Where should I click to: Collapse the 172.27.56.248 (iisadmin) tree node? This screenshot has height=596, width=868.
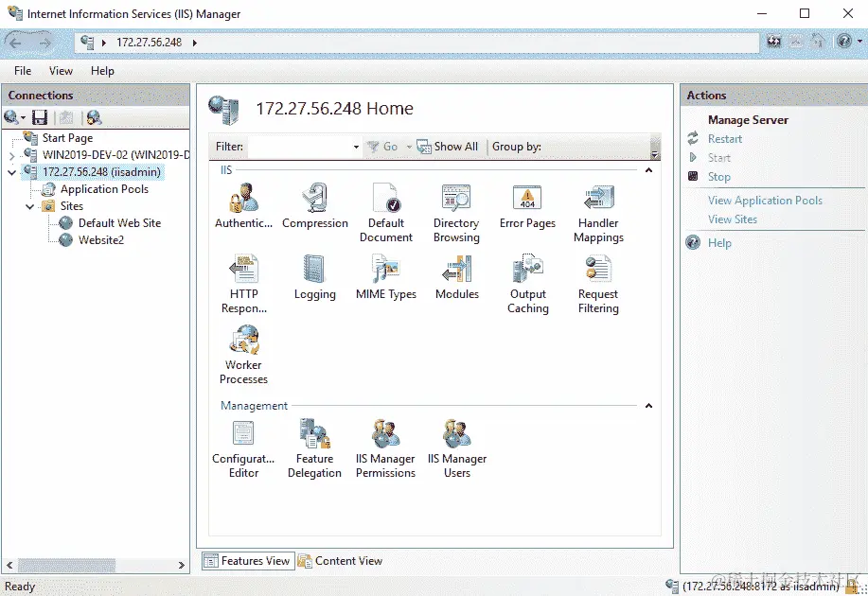pos(11,173)
